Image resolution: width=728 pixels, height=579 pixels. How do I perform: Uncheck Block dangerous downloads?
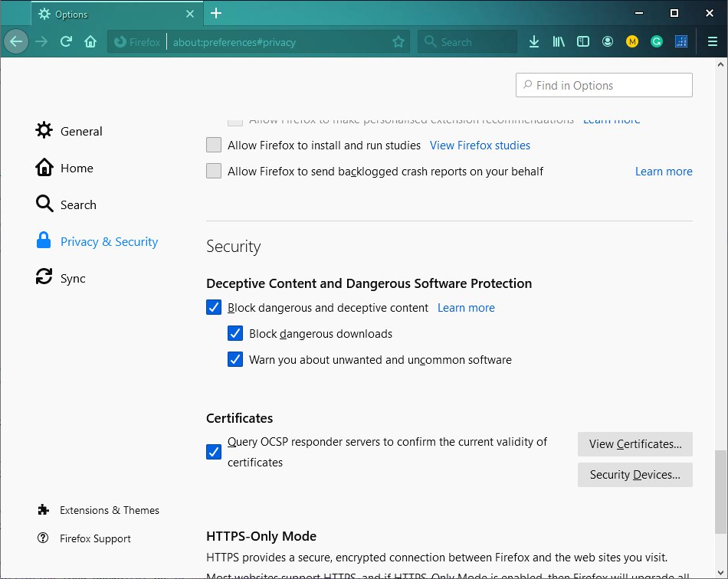(235, 333)
